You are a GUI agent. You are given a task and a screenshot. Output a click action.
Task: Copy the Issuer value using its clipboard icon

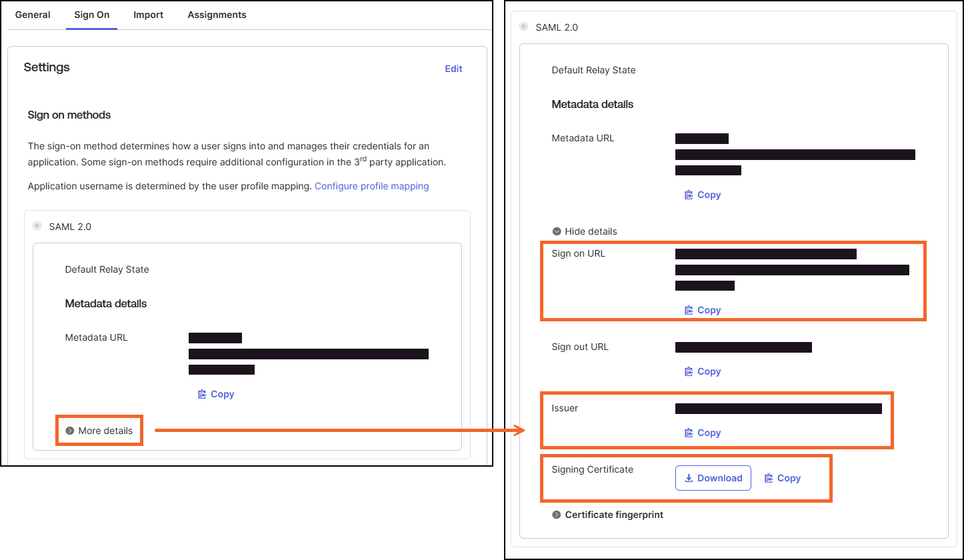689,433
